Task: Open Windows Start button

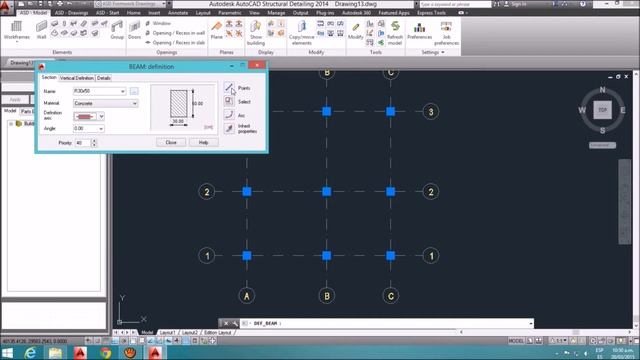Action: tap(7, 353)
